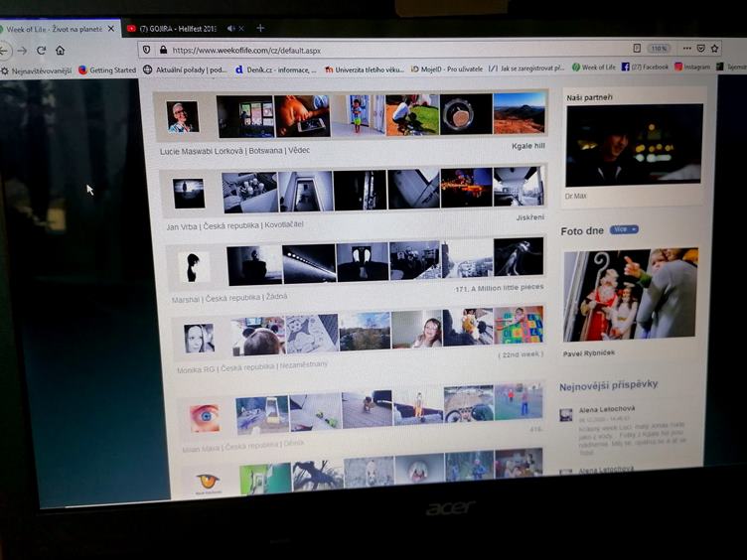The height and width of the screenshot is (560, 747).
Task: Open Aktuální pořady bookmark
Action: pyautogui.click(x=186, y=70)
